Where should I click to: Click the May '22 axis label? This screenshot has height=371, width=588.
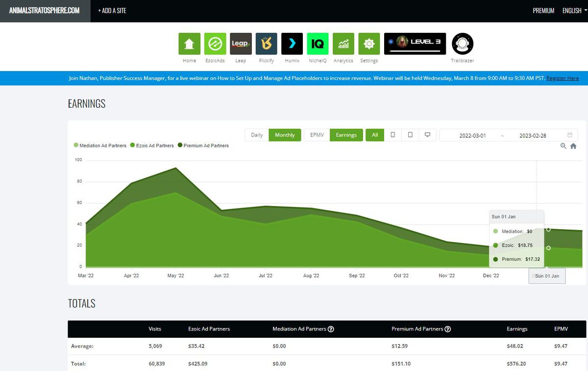pyautogui.click(x=175, y=276)
